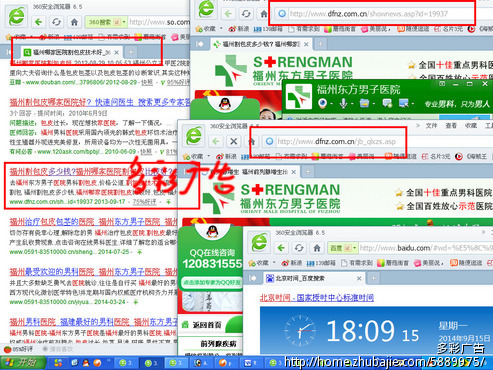Select the 福州哪家医院割包皮技术好 tab
Viewport: 493px width, 370px height.
(70, 52)
